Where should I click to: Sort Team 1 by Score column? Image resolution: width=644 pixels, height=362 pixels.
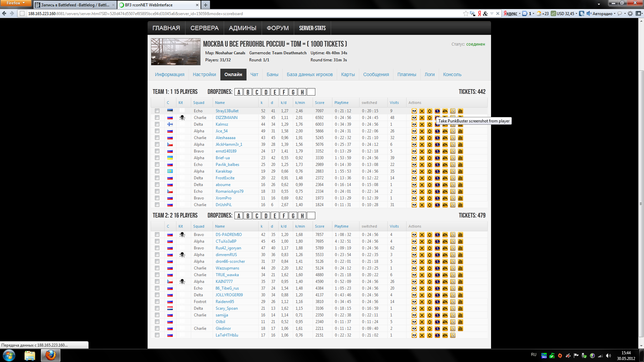tap(320, 103)
